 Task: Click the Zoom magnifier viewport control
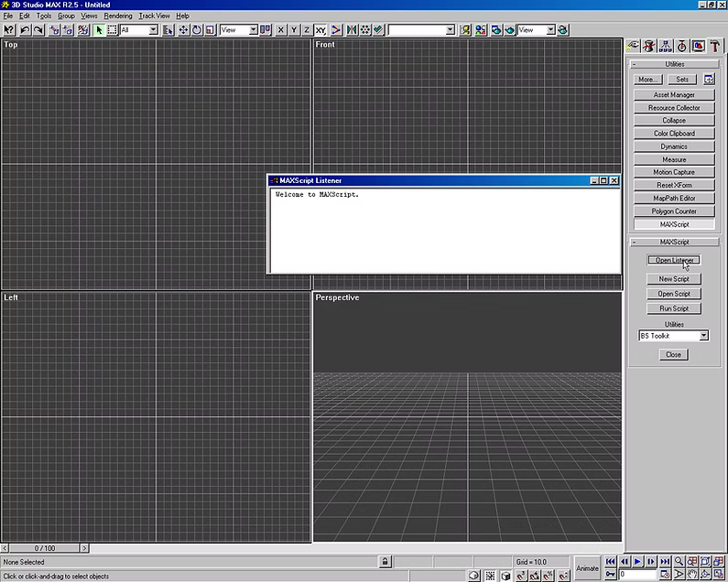(x=679, y=561)
